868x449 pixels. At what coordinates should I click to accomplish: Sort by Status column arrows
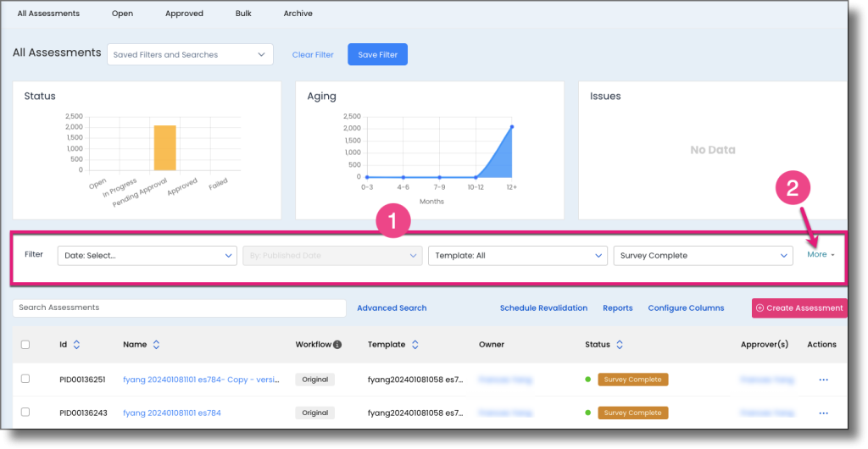click(x=620, y=345)
